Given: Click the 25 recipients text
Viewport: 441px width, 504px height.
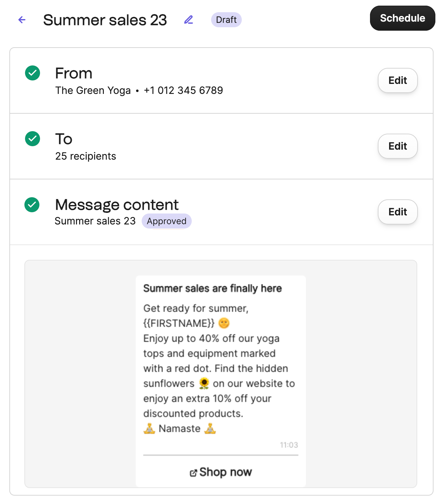Looking at the screenshot, I should [86, 156].
